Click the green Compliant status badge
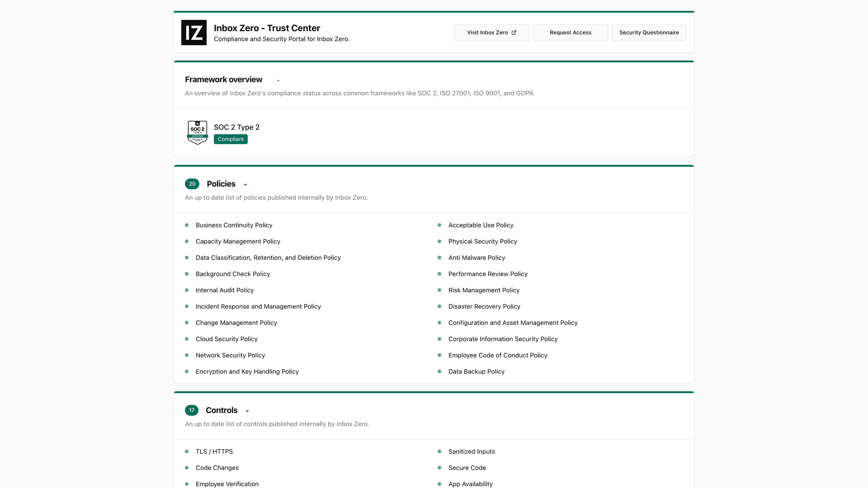 pyautogui.click(x=231, y=139)
